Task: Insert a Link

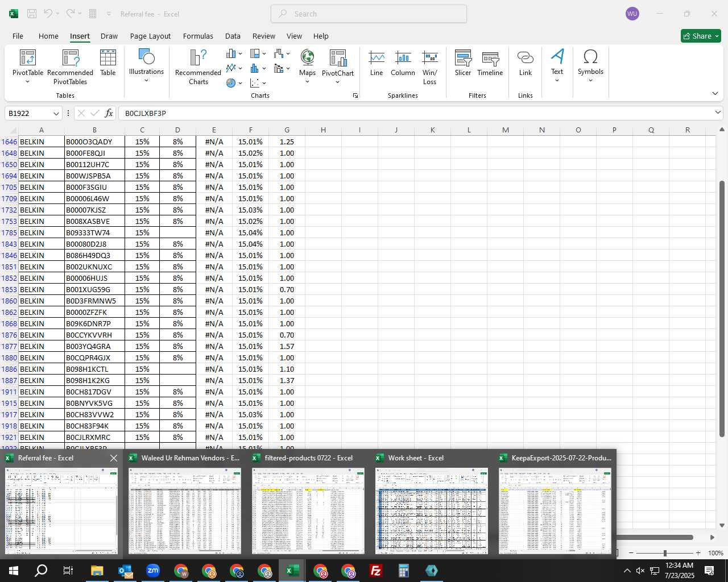Action: (526, 63)
